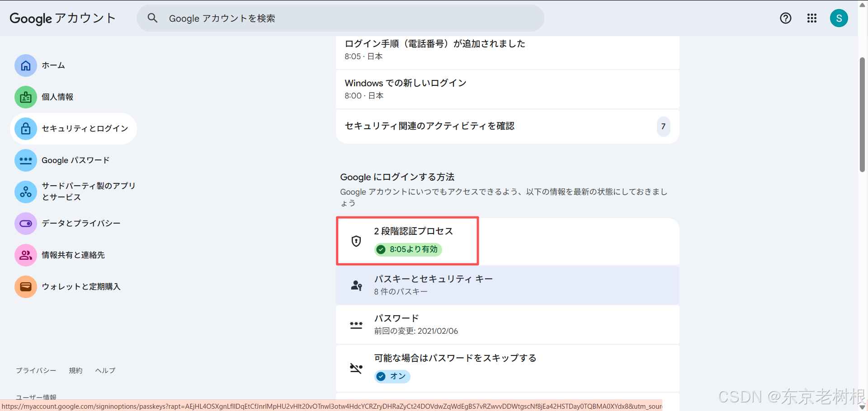
Task: Open 2 段階認証プロセス settings
Action: point(507,241)
